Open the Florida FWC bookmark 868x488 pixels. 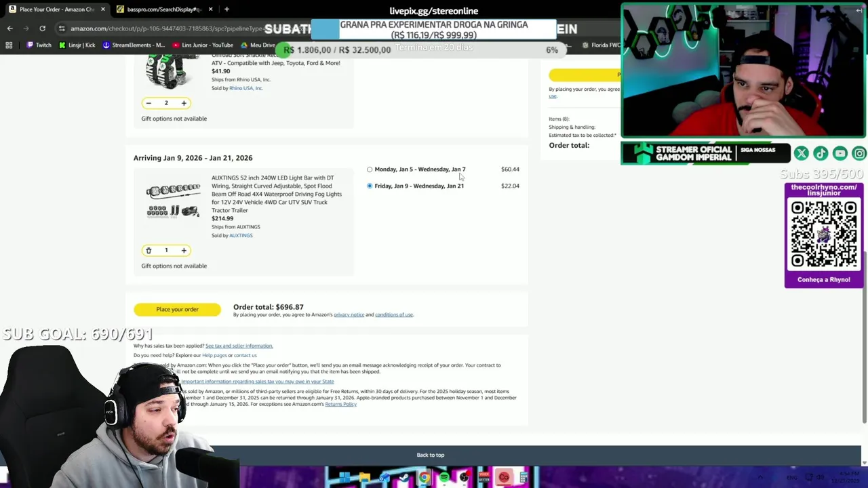click(x=601, y=45)
